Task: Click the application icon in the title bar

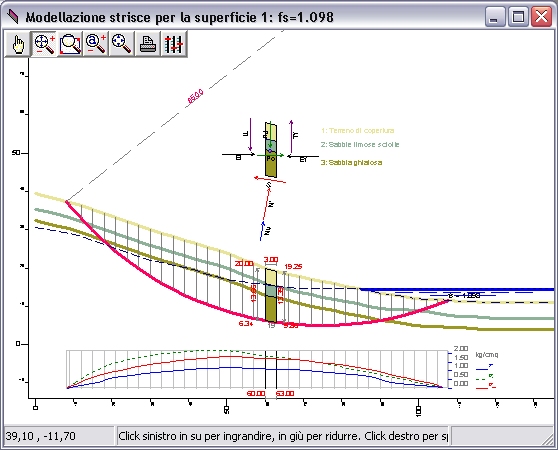Action: 12,16
